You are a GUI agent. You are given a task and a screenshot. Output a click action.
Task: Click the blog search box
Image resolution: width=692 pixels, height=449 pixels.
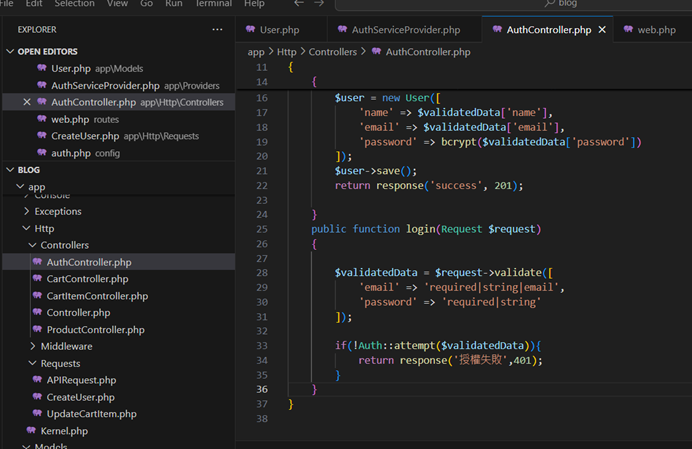[x=566, y=4]
